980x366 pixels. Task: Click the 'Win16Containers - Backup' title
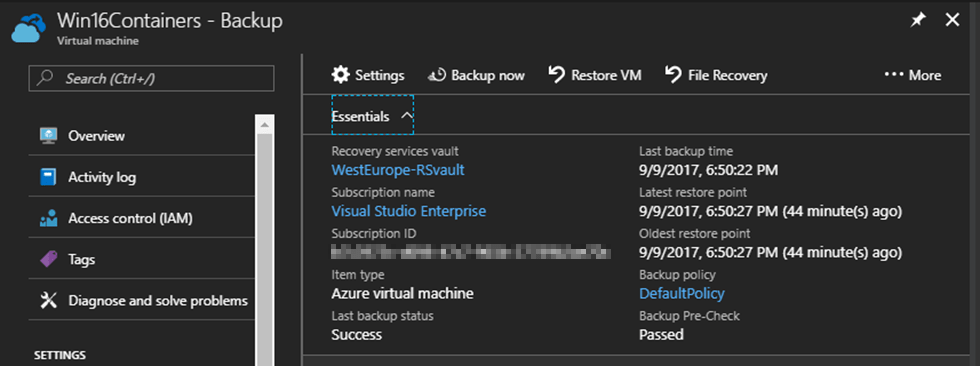(x=170, y=21)
